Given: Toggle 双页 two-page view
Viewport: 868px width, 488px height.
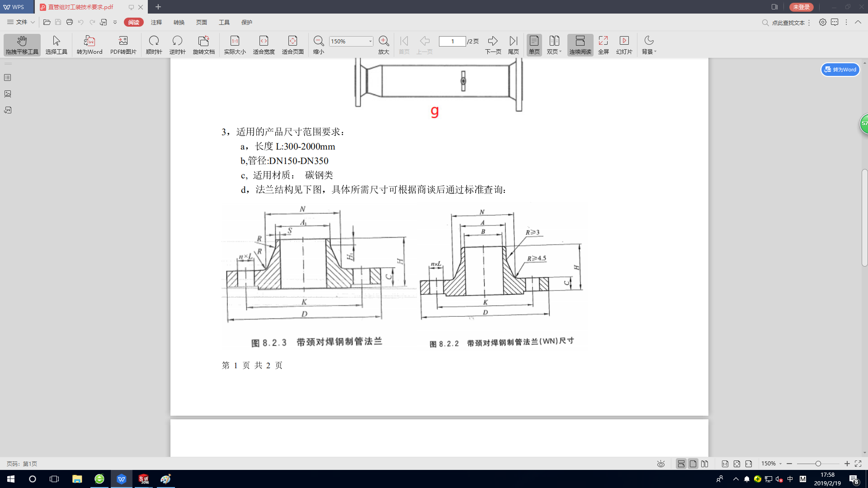Looking at the screenshot, I should (554, 45).
